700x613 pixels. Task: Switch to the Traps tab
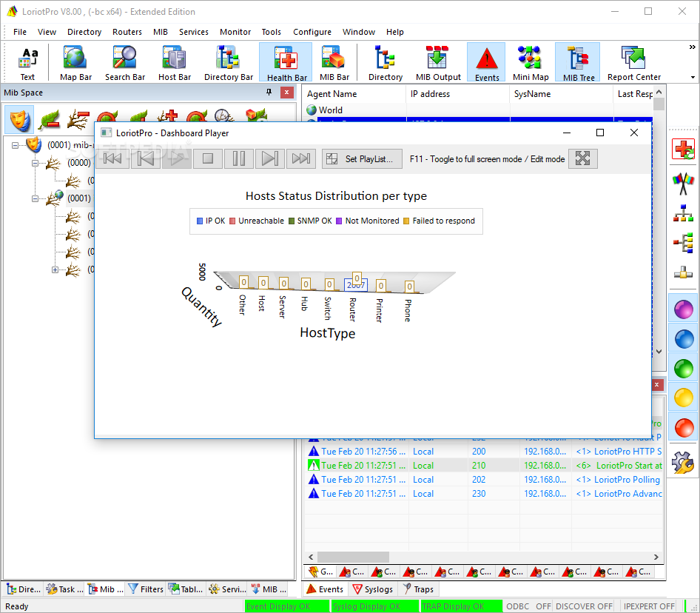pyautogui.click(x=418, y=589)
